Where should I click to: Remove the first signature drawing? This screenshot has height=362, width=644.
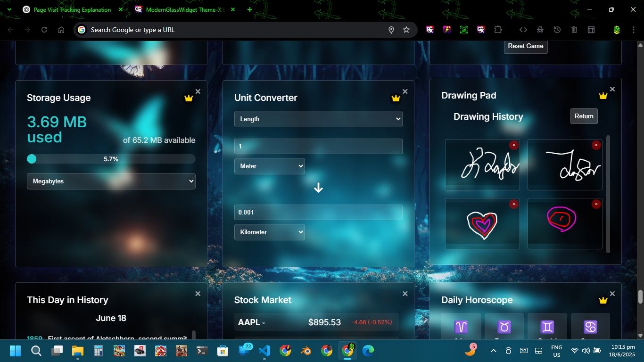pyautogui.click(x=514, y=145)
